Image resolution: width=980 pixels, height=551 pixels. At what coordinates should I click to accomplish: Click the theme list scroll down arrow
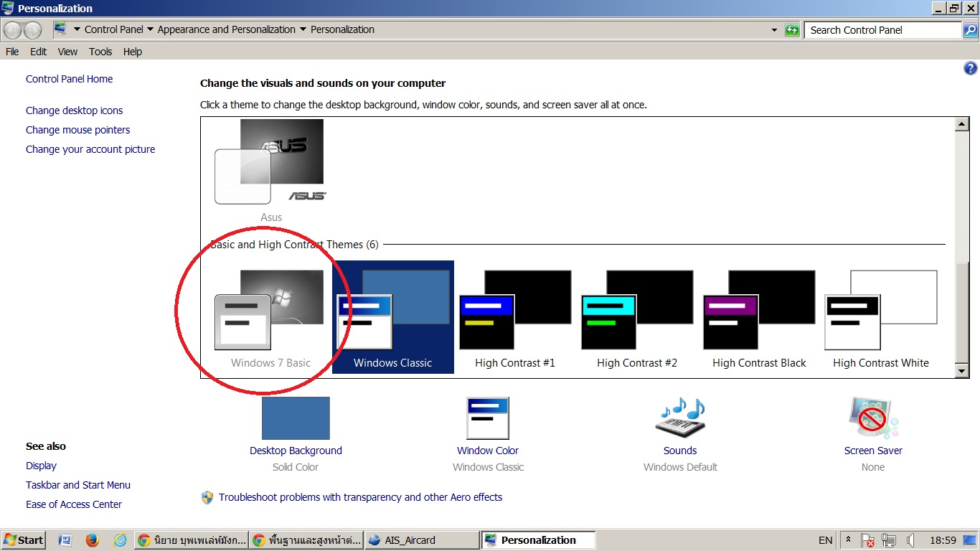[963, 371]
